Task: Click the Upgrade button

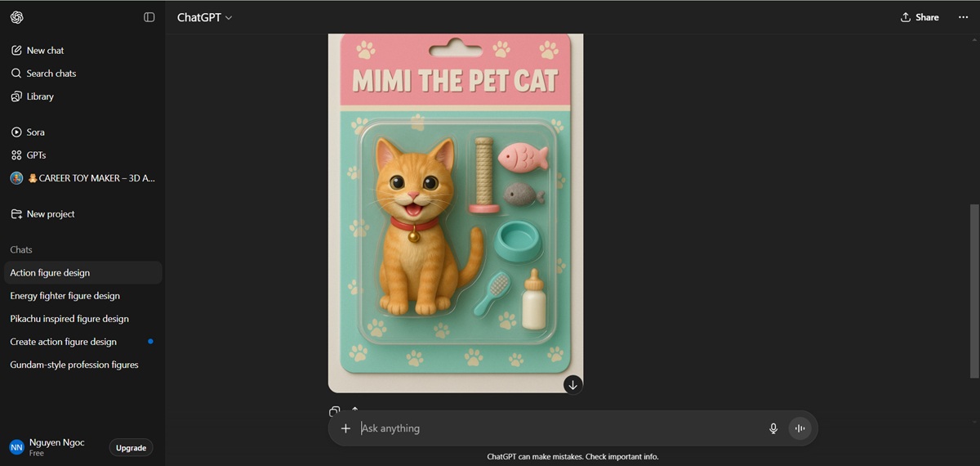Action: click(131, 448)
